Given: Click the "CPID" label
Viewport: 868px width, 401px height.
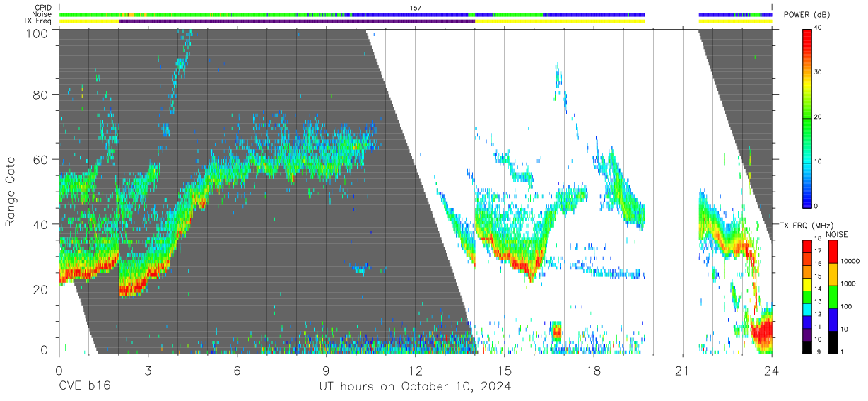Looking at the screenshot, I should coord(44,8).
